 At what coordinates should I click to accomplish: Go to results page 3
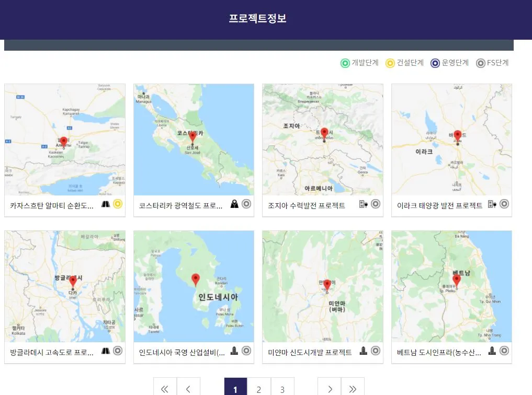click(x=282, y=389)
